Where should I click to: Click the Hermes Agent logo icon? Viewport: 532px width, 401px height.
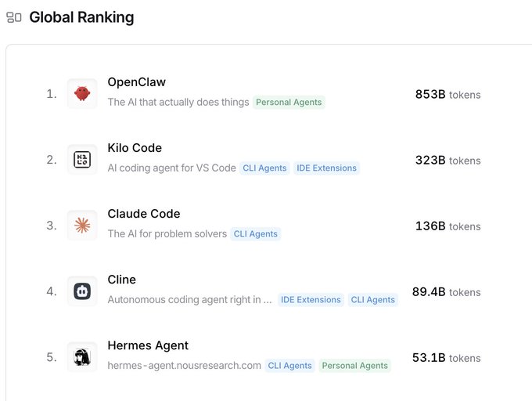[82, 357]
